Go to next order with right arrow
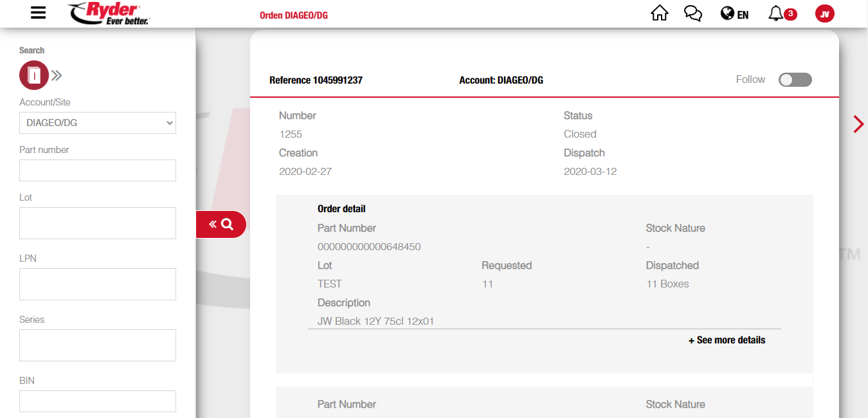The height and width of the screenshot is (418, 868). coord(858,124)
